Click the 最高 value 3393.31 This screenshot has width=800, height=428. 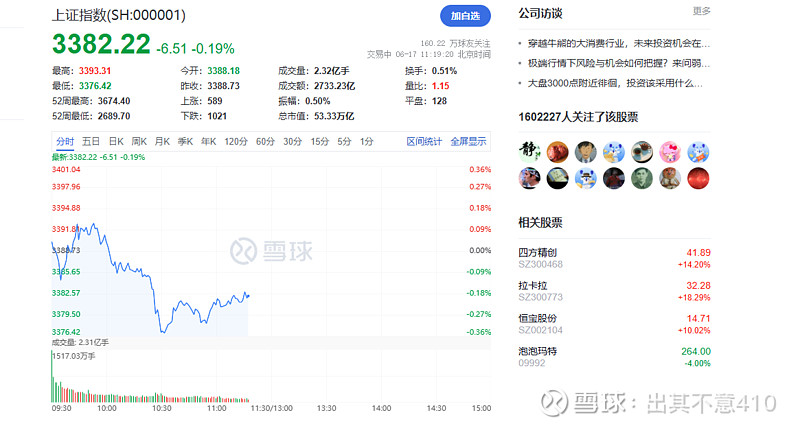coord(95,71)
